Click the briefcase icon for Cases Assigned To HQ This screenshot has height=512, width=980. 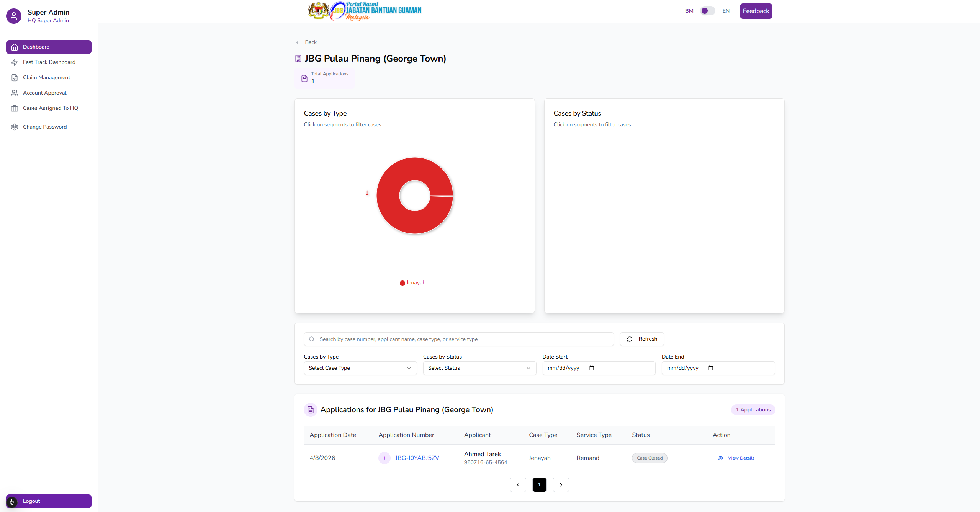coord(15,108)
